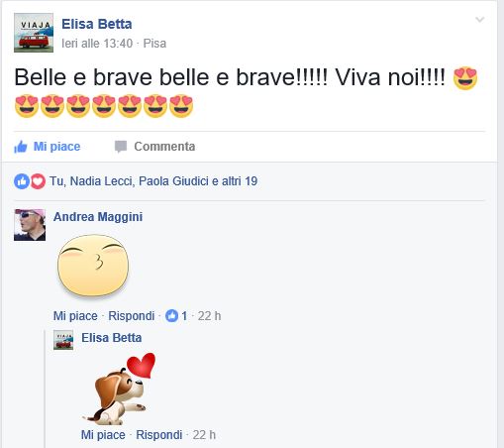This screenshot has width=504, height=448.
Task: Open Andrea Maggini's name link
Action: coord(98,217)
